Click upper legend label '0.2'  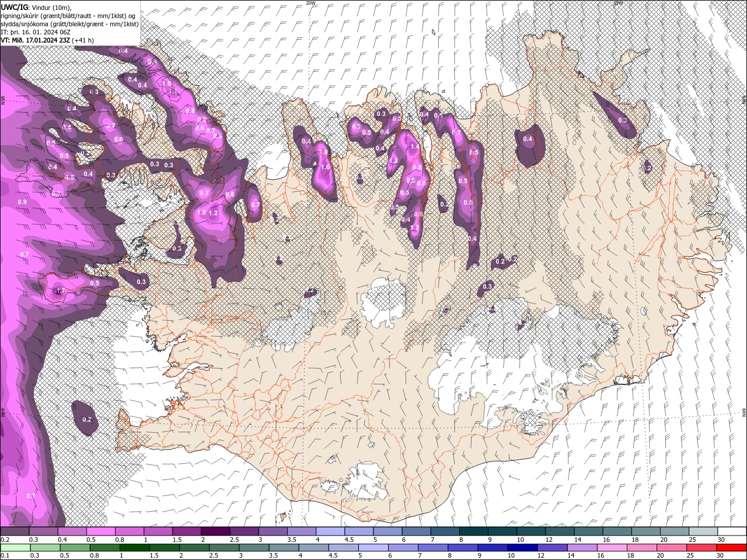[5, 540]
